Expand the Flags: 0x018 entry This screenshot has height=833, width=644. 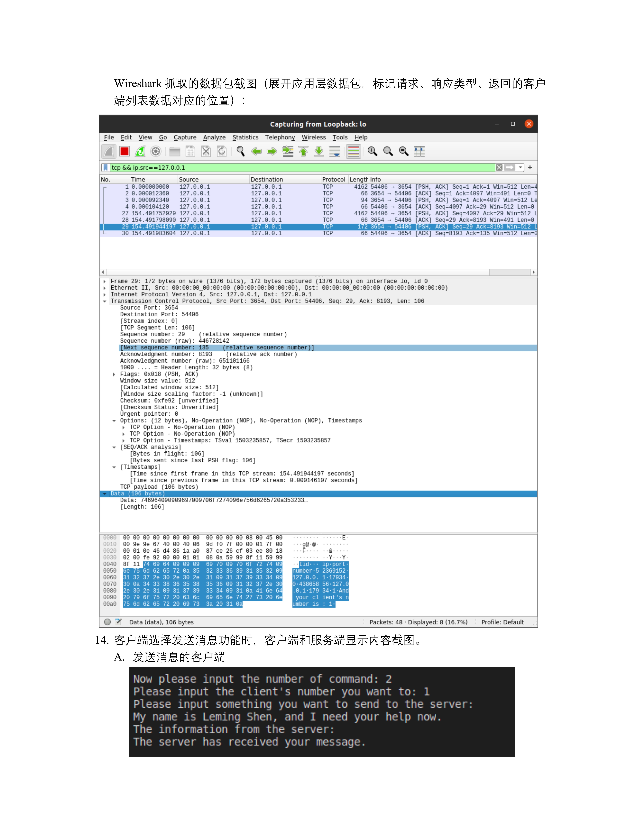pos(114,375)
